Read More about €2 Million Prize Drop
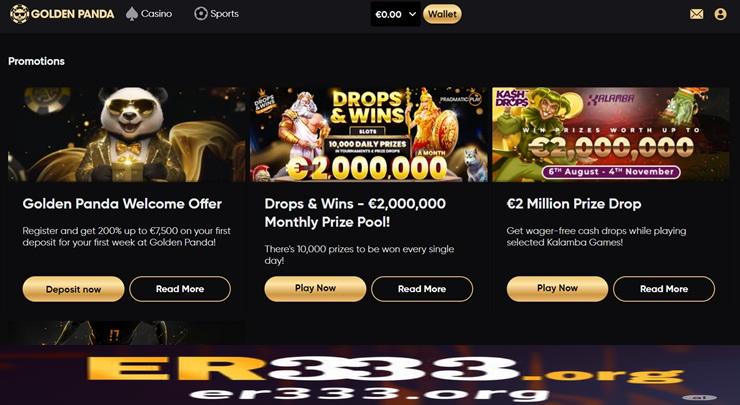Screen dimensions: 740x405 (664, 289)
